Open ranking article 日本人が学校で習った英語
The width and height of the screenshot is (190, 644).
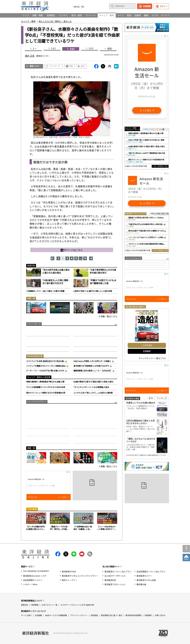[146, 140]
